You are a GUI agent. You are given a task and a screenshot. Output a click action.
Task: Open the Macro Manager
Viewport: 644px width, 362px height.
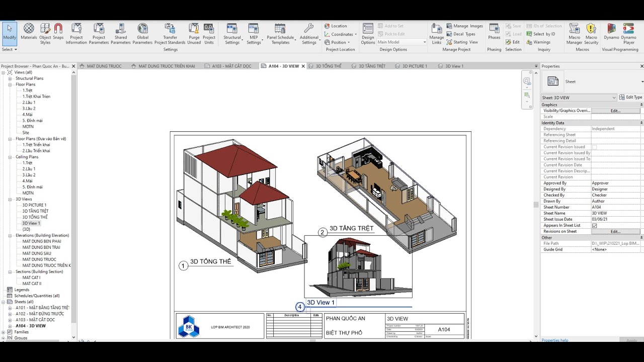[x=574, y=33]
